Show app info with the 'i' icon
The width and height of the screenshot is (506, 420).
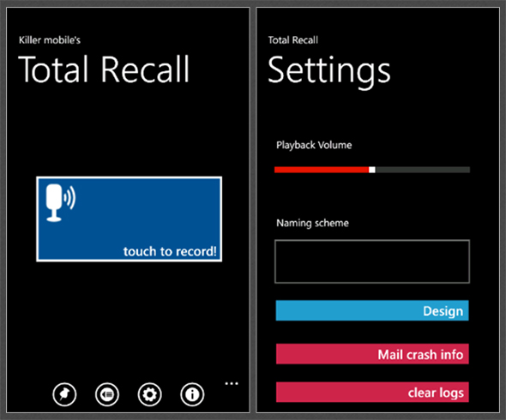click(192, 394)
